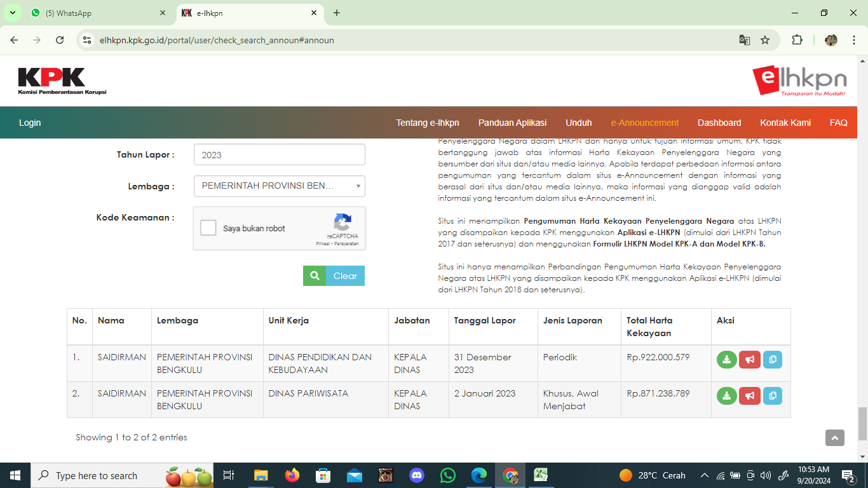Open announcement for the Dinas Pendidikan row

tap(749, 360)
